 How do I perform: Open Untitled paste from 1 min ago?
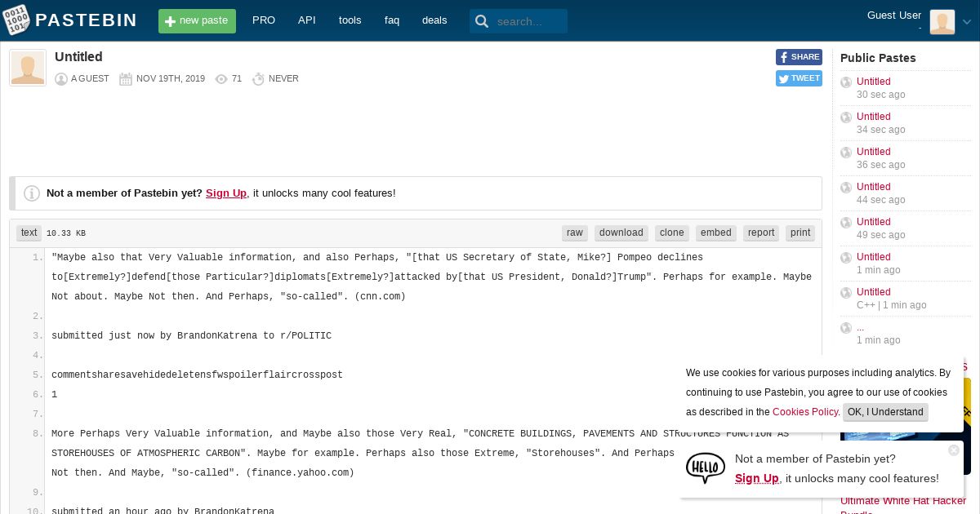click(x=873, y=257)
